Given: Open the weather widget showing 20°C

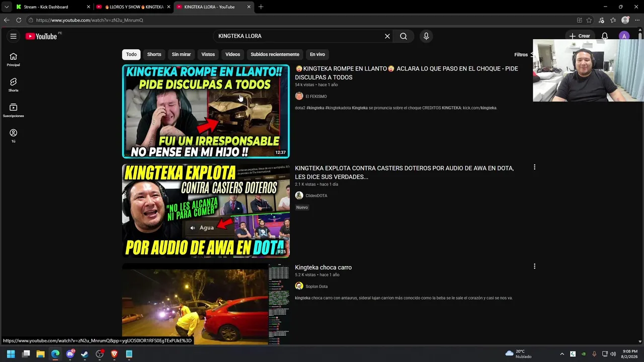Looking at the screenshot, I should click(518, 354).
